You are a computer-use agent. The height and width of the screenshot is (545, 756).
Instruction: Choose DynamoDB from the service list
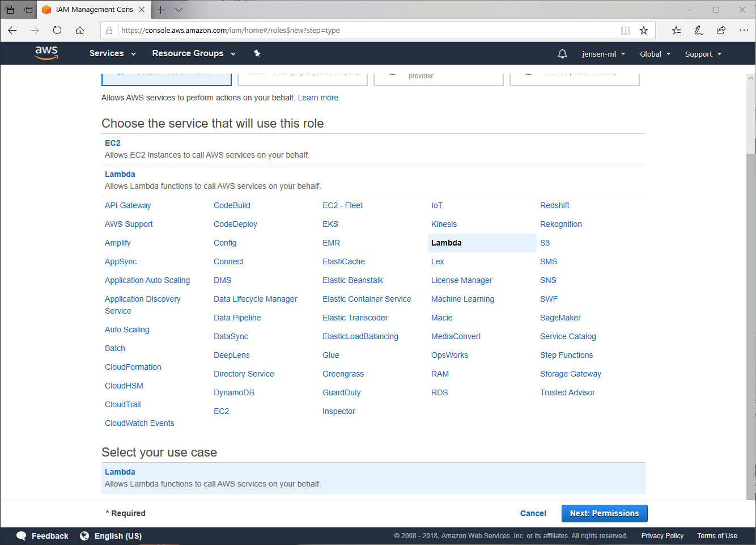coord(233,392)
